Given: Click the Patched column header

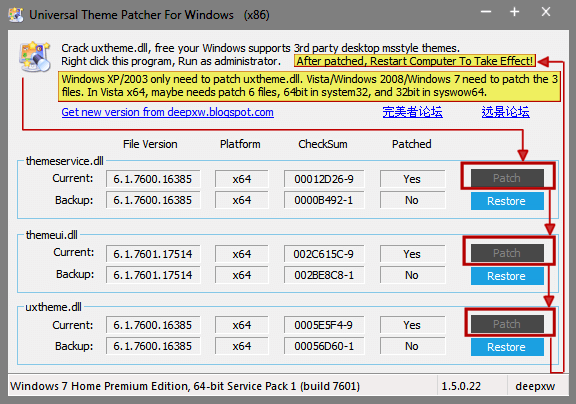Looking at the screenshot, I should pos(412,144).
